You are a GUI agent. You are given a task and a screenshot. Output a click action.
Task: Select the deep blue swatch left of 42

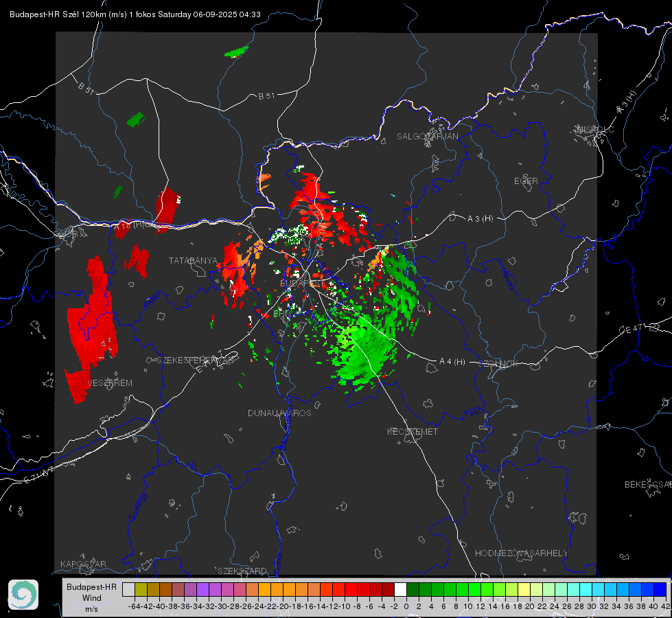660,590
